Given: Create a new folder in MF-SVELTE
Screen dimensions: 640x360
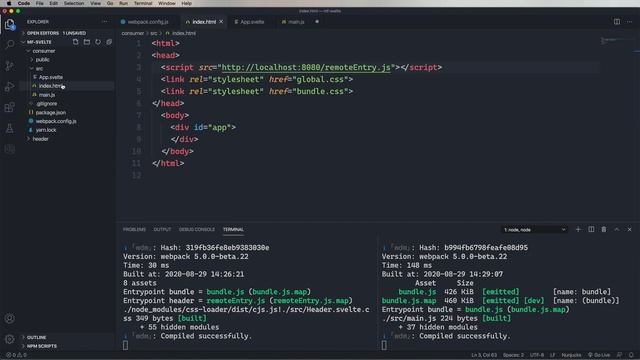Looking at the screenshot, I should coord(87,42).
